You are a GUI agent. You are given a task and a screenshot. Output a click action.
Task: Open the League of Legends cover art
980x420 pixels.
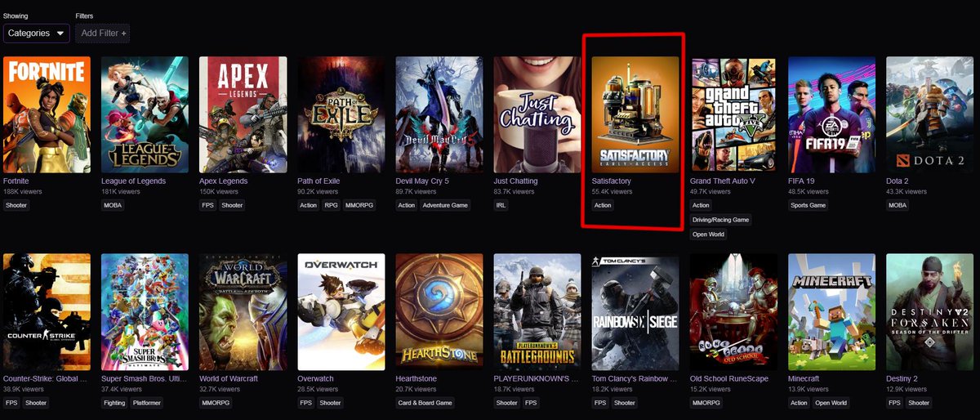tap(145, 114)
